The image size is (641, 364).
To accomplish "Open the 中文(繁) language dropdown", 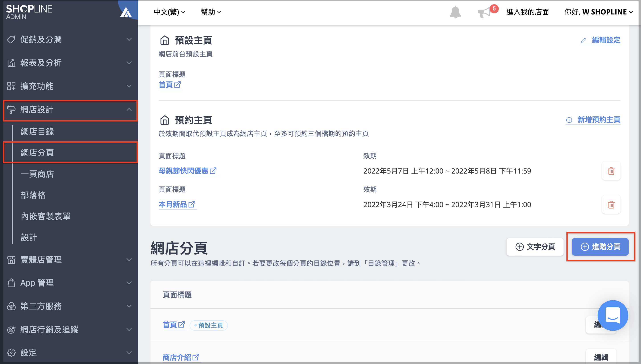I will 170,12.
